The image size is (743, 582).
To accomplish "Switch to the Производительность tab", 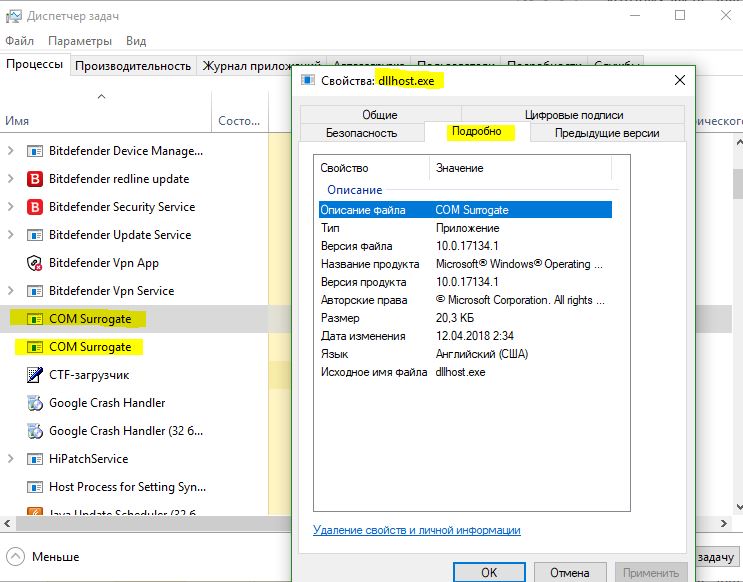I will pyautogui.click(x=133, y=66).
